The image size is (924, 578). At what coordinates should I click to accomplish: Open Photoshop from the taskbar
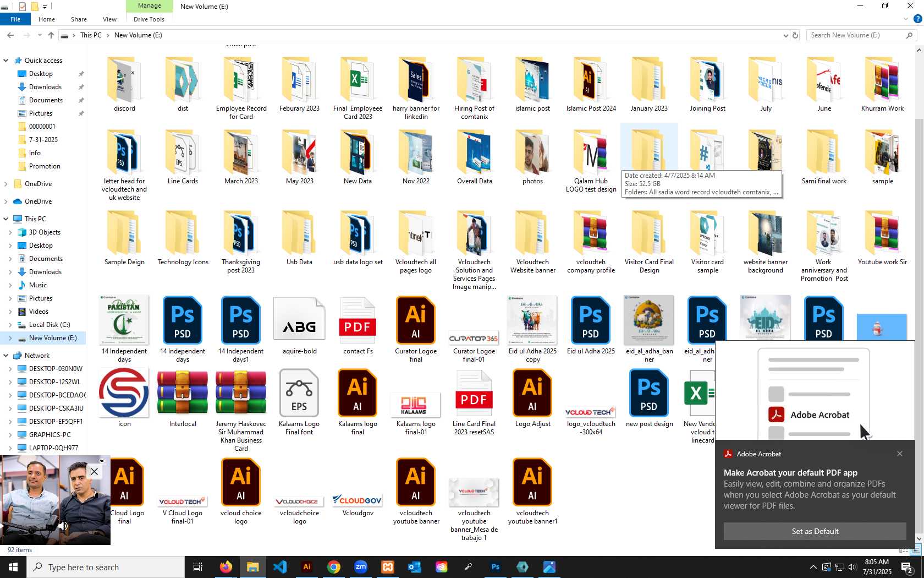point(496,567)
